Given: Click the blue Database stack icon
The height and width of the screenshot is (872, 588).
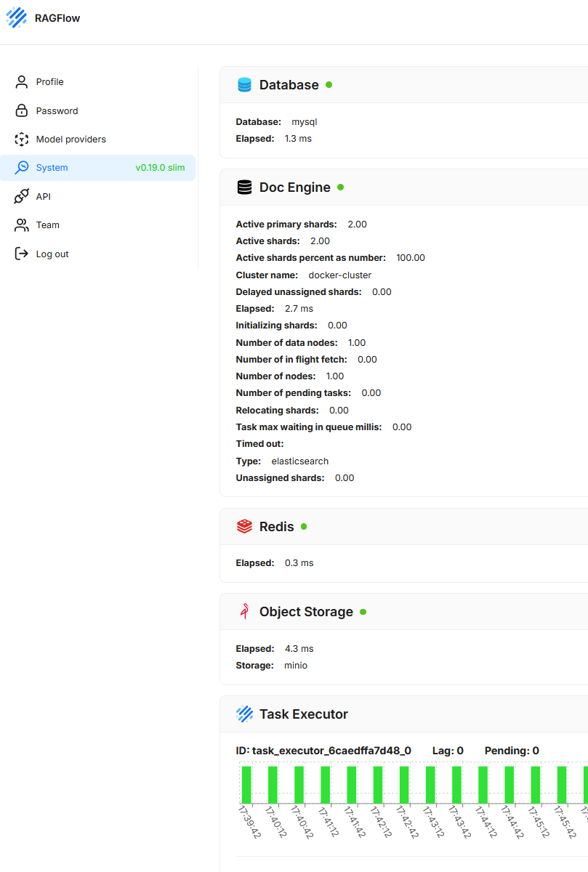Looking at the screenshot, I should [245, 85].
